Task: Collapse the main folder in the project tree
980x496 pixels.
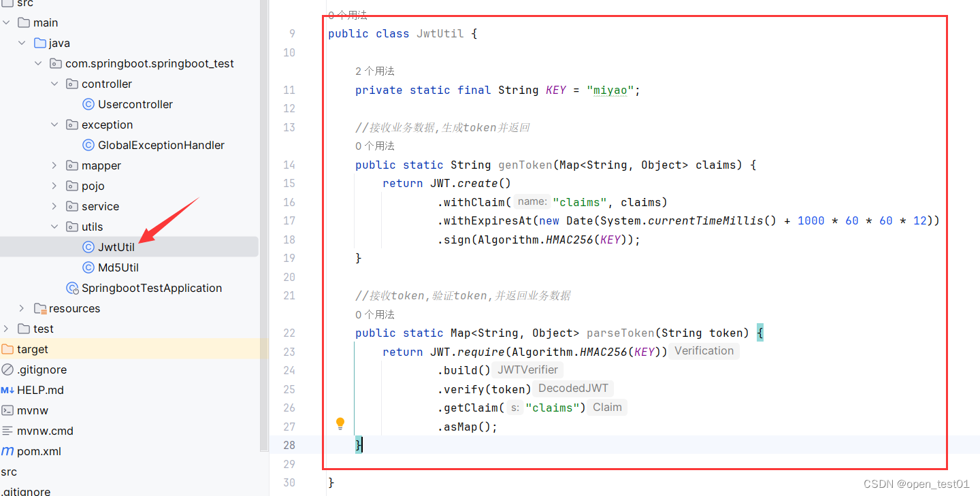Action: (5, 22)
